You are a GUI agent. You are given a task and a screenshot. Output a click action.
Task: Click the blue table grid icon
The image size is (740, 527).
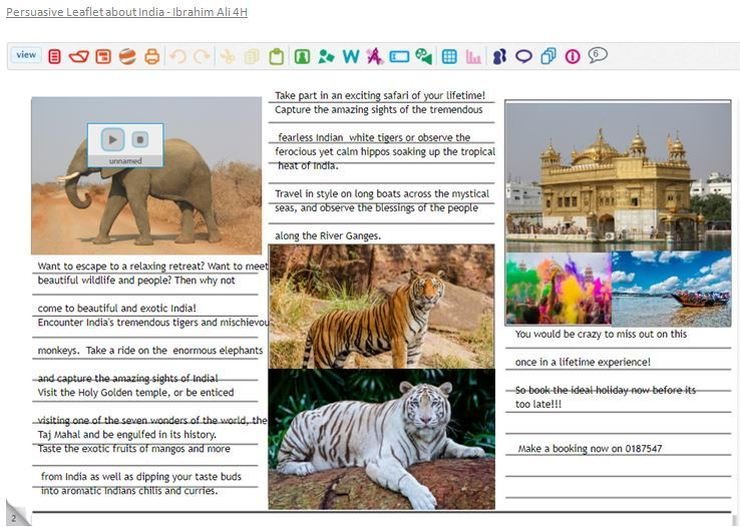pyautogui.click(x=449, y=57)
